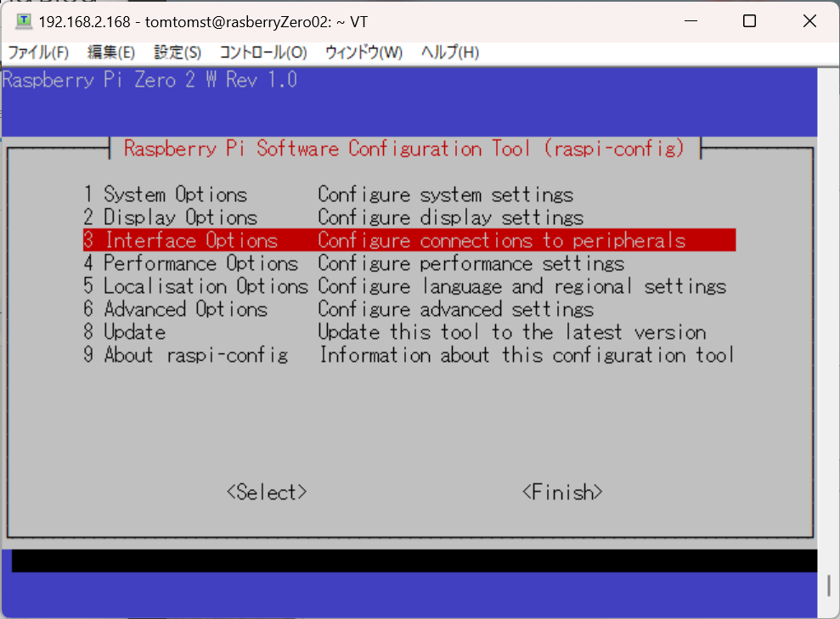This screenshot has width=840, height=619.
Task: Select 9 About raspi-config entry
Action: coord(409,355)
